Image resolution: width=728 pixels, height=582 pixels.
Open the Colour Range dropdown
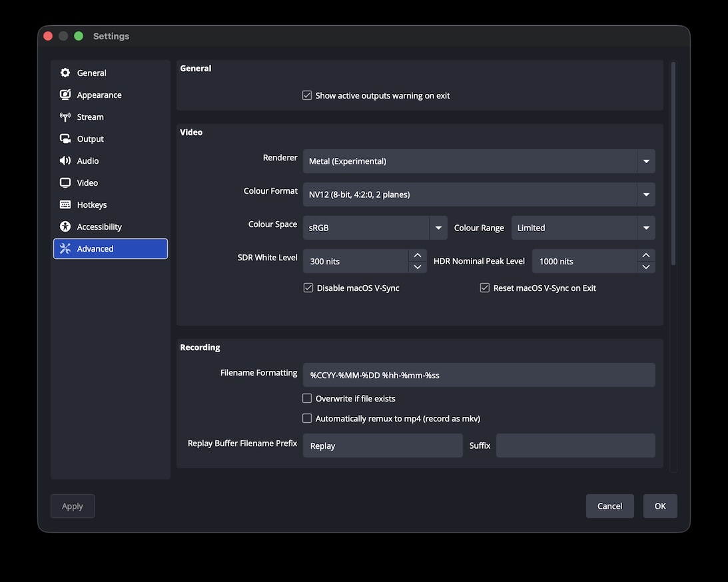[x=645, y=227]
